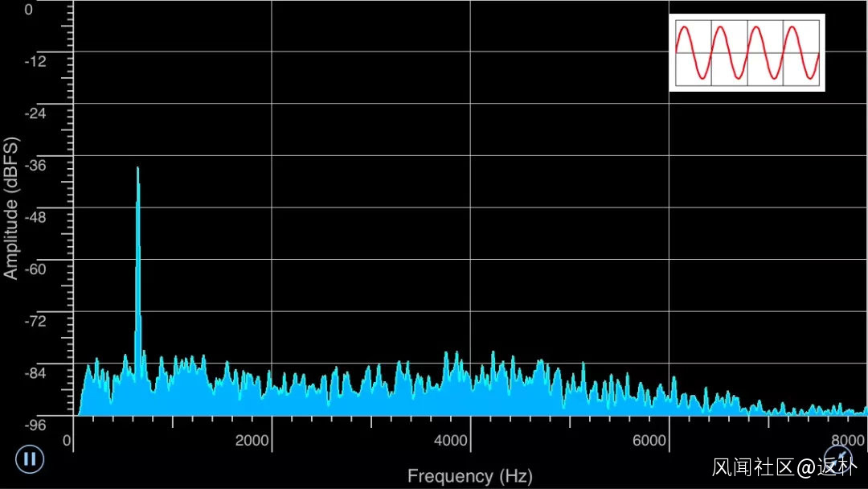This screenshot has width=868, height=489.
Task: Click the 风闻社区@返朴 watermark text
Action: (784, 467)
